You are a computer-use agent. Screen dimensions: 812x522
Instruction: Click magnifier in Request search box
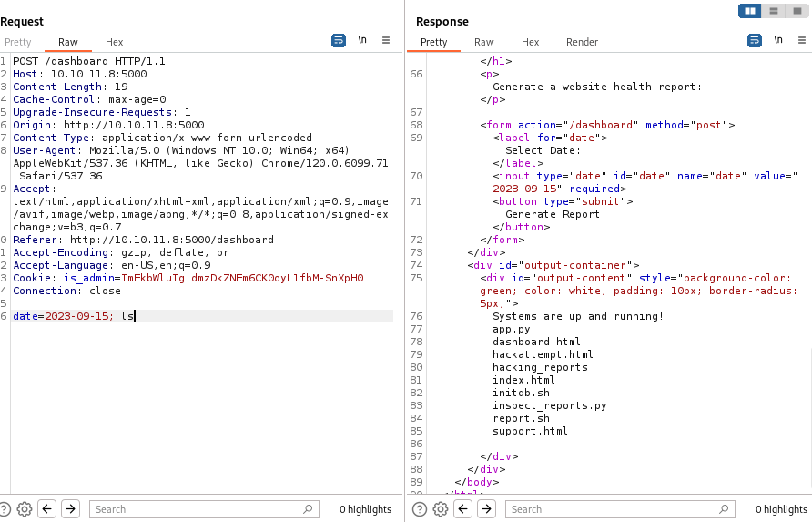pyautogui.click(x=308, y=509)
